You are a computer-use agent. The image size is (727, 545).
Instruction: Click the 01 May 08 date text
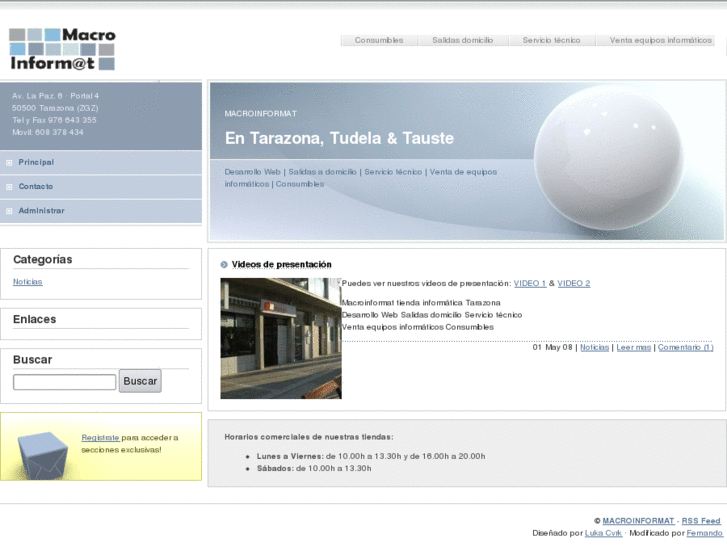(x=552, y=347)
